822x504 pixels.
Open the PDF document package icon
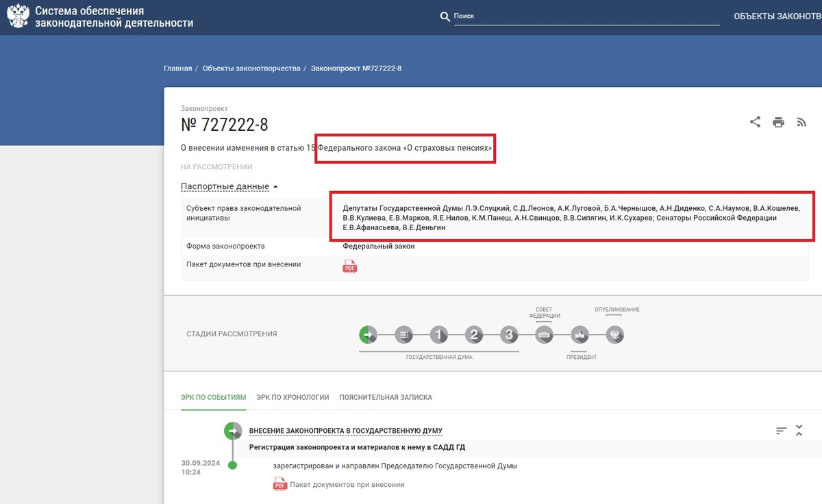[349, 266]
